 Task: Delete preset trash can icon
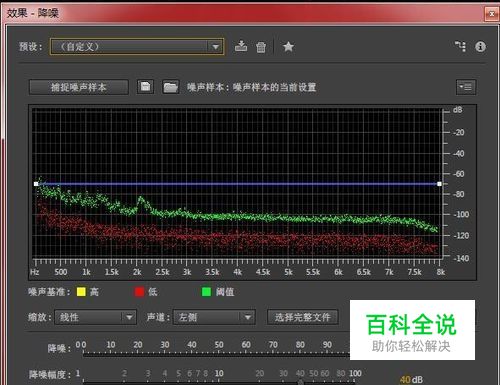tap(261, 47)
